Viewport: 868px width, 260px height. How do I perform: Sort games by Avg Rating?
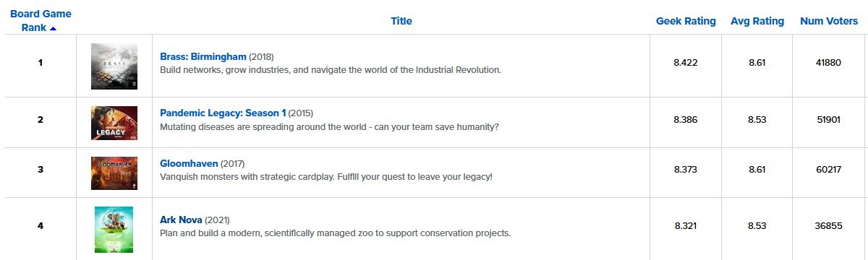point(757,21)
